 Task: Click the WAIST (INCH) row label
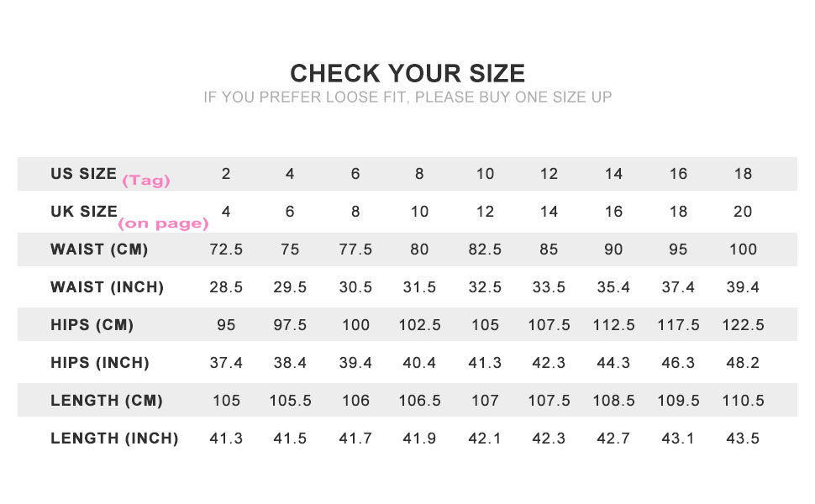pyautogui.click(x=107, y=287)
